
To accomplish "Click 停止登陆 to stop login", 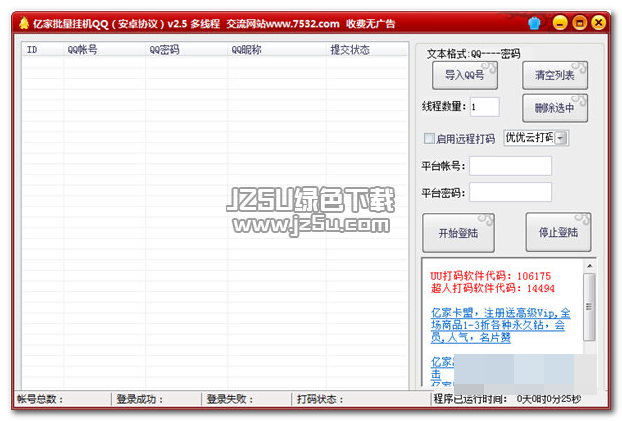I will [558, 233].
